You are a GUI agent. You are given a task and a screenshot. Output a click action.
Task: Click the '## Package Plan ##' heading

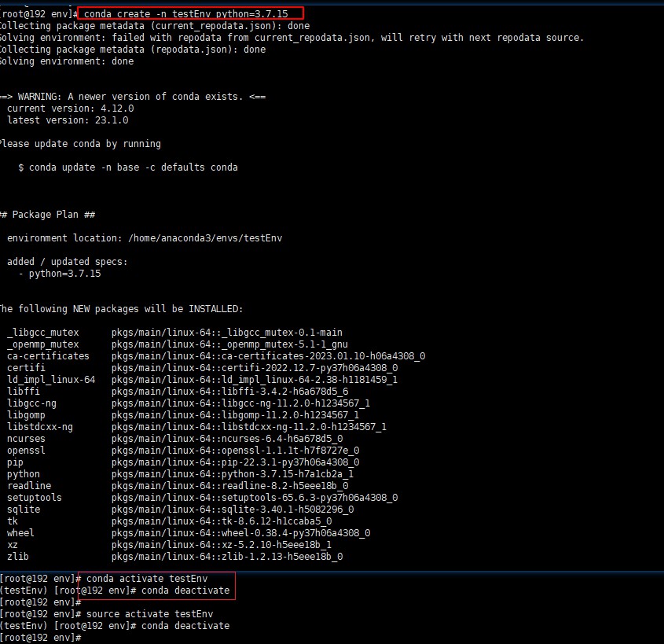(47, 215)
